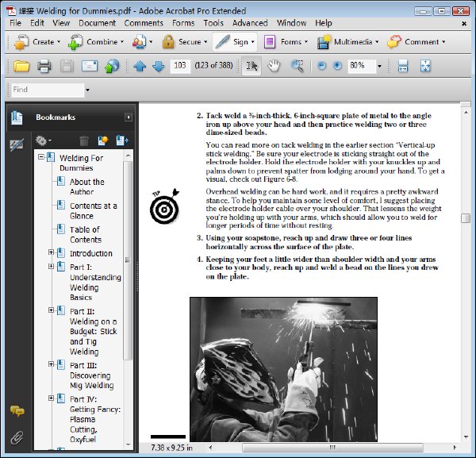The image size is (476, 458).
Task: Open the Comments menu
Action: [x=144, y=23]
